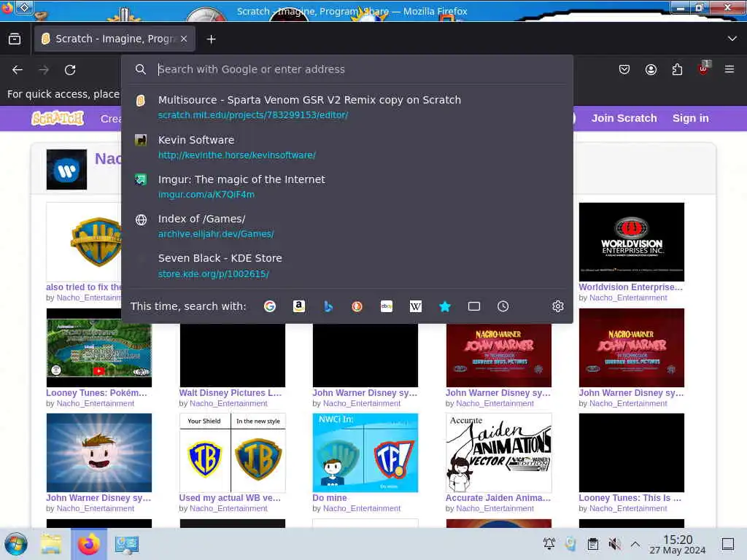Open the Firefox hamburger application menu
Image resolution: width=747 pixels, height=560 pixels.
729,69
